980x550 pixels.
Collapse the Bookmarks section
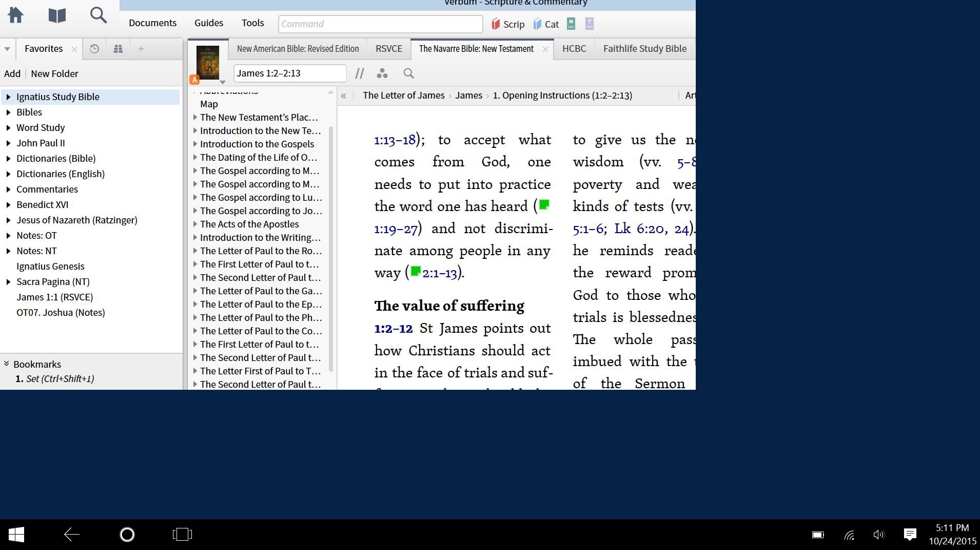click(7, 364)
